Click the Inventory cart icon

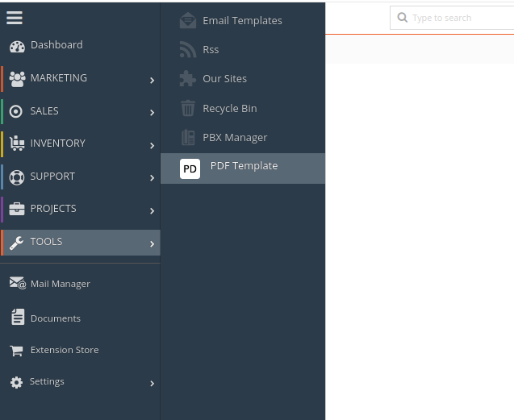tap(17, 143)
